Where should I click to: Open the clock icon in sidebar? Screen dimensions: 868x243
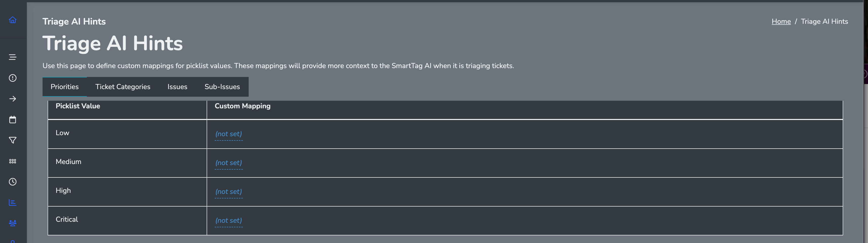pos(12,182)
